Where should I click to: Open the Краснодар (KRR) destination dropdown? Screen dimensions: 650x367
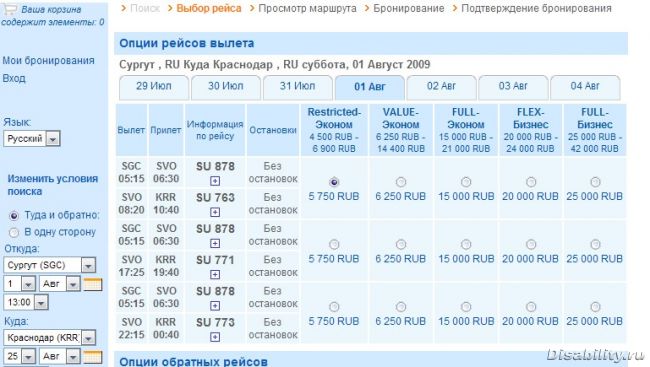coord(50,338)
